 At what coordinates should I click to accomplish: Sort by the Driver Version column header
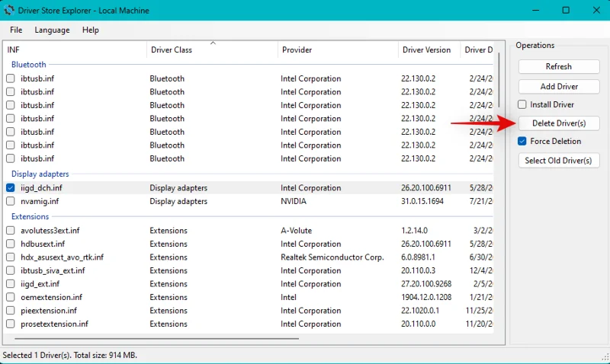click(x=429, y=49)
